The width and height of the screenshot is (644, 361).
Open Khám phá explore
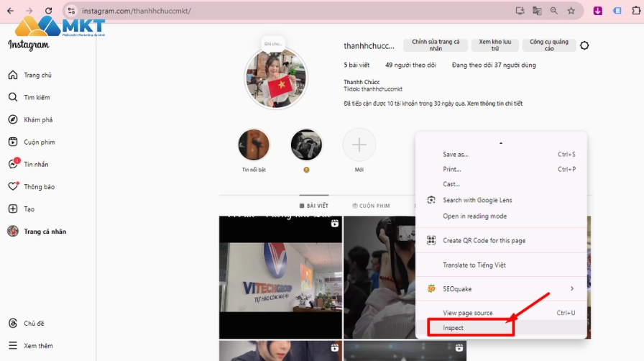coord(30,119)
